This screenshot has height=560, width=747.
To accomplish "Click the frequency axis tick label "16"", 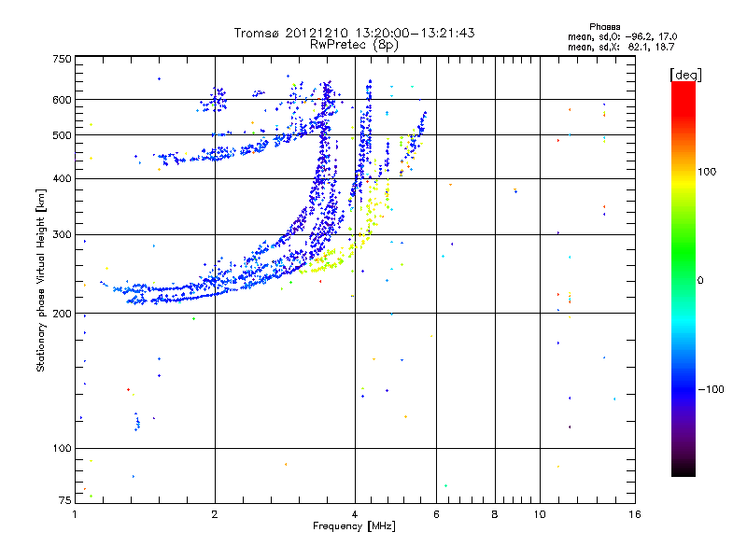I will 635,514.
